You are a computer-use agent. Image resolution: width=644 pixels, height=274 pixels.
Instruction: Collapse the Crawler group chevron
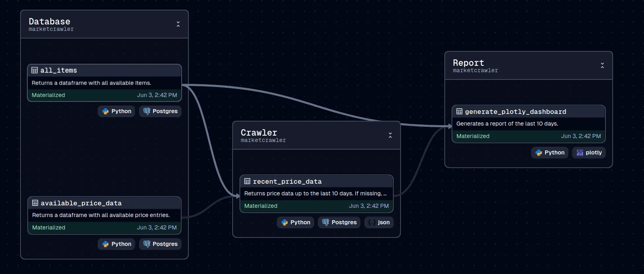click(x=390, y=135)
